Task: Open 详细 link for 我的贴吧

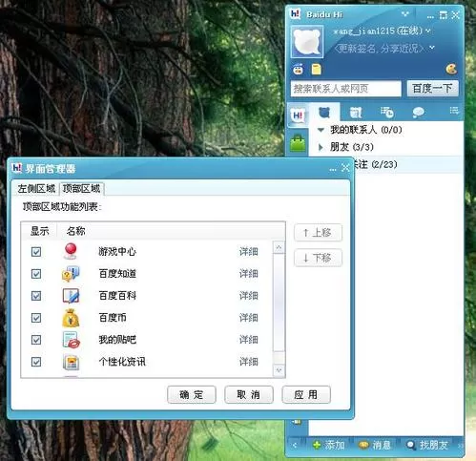Action: 249,340
